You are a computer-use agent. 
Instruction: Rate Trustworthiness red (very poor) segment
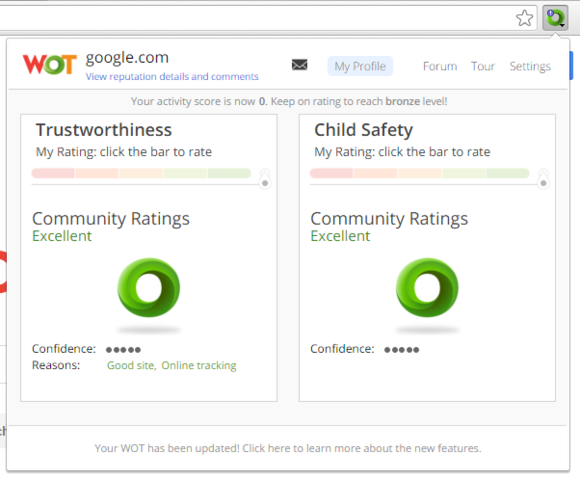(x=53, y=173)
